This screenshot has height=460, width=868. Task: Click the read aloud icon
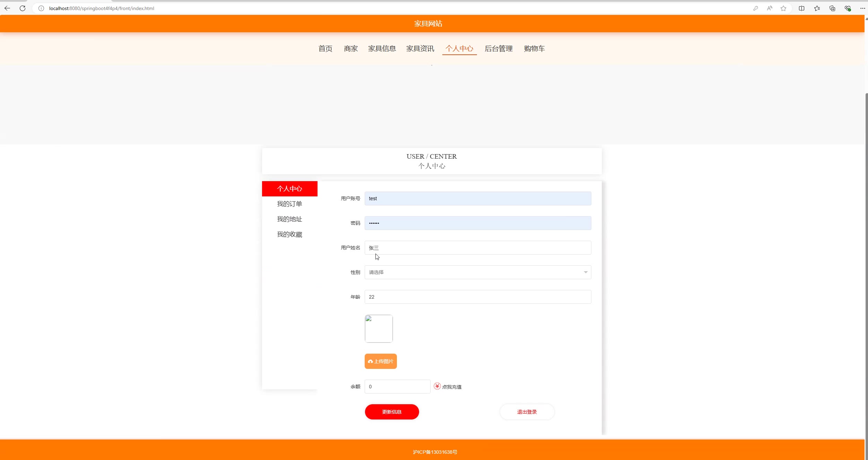point(770,8)
